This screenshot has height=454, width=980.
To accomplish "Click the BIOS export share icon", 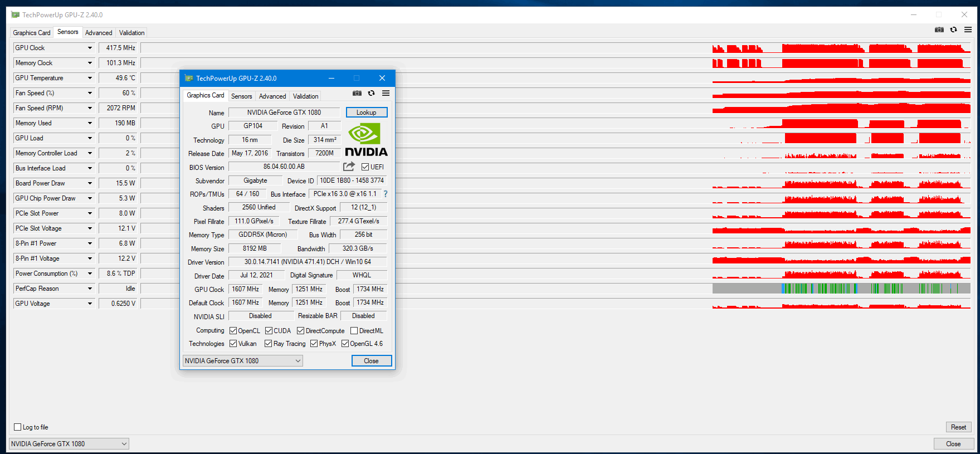I will point(349,167).
